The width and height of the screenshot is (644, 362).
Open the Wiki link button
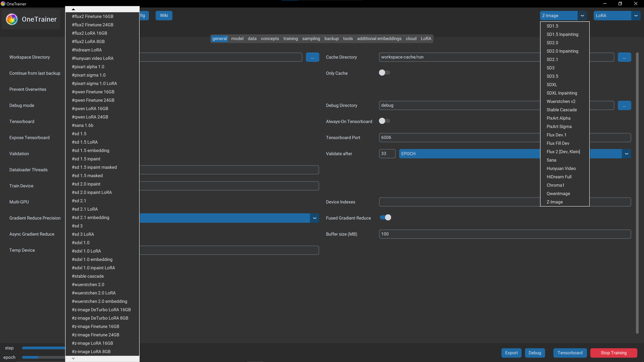(x=164, y=15)
